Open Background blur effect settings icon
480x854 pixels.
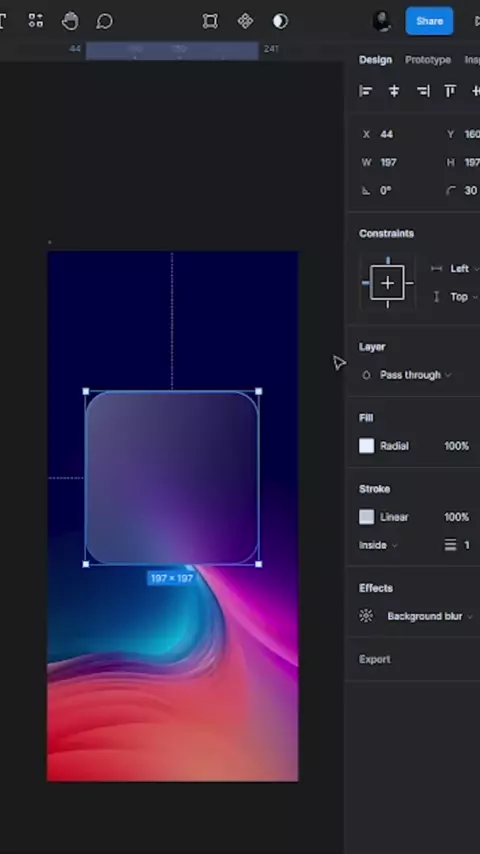(x=366, y=616)
